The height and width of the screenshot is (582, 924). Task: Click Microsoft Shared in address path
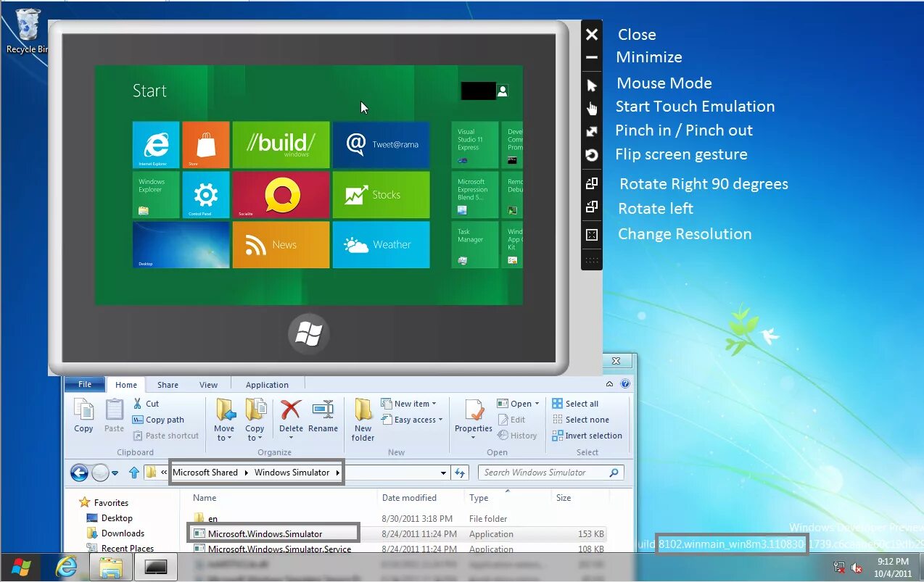click(x=205, y=473)
